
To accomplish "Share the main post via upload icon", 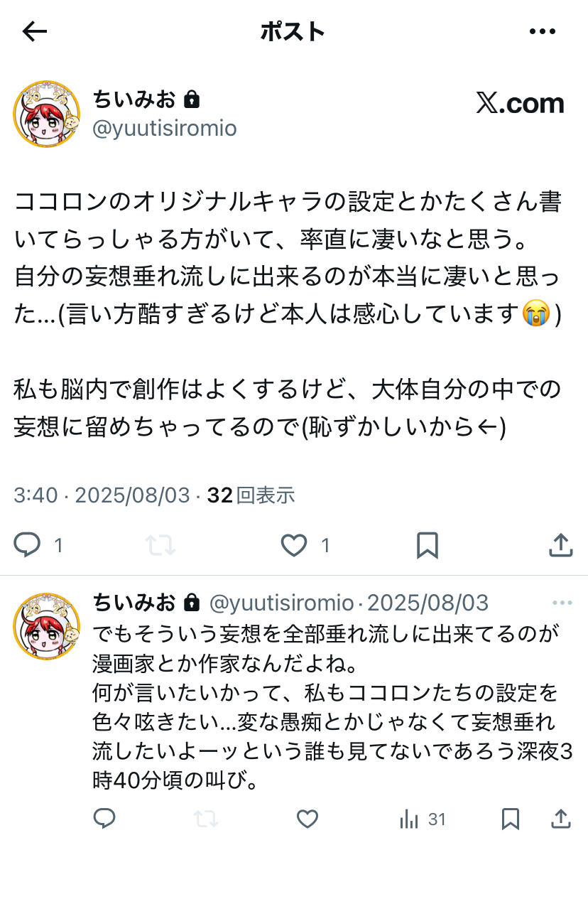I will click(x=561, y=545).
